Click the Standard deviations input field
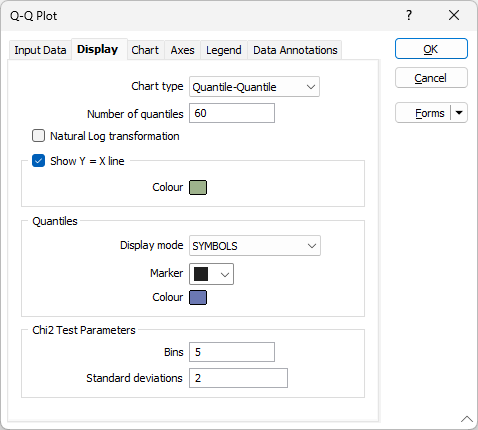The image size is (478, 430). [238, 378]
